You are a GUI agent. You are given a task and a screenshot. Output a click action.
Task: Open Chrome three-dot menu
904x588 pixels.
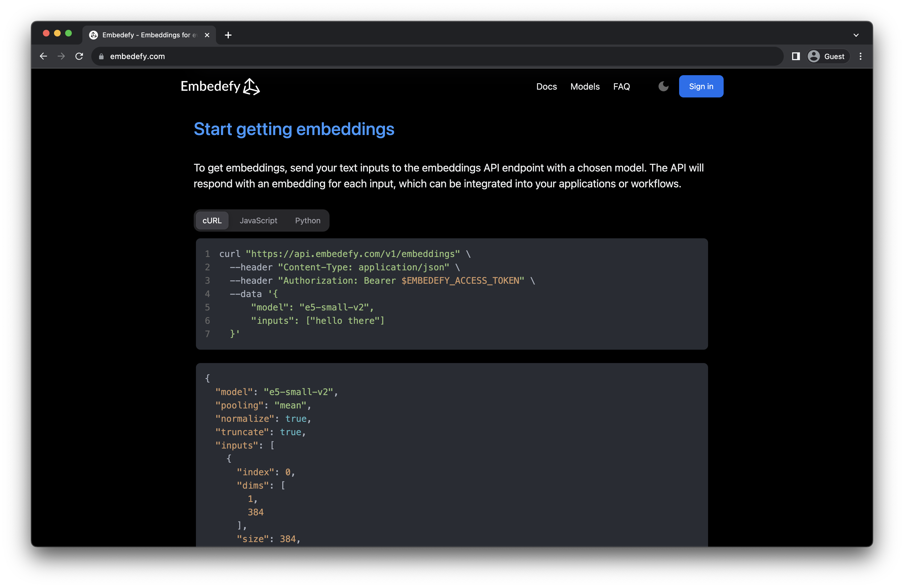point(861,56)
